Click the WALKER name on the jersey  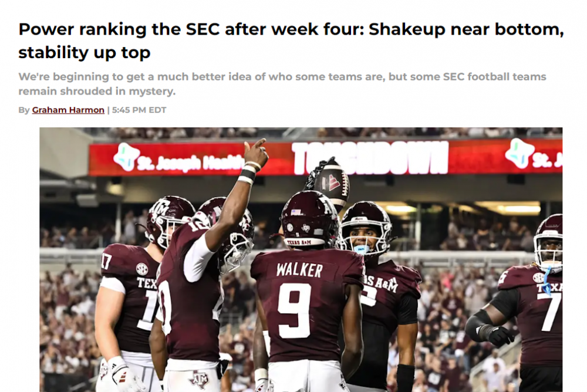(299, 271)
